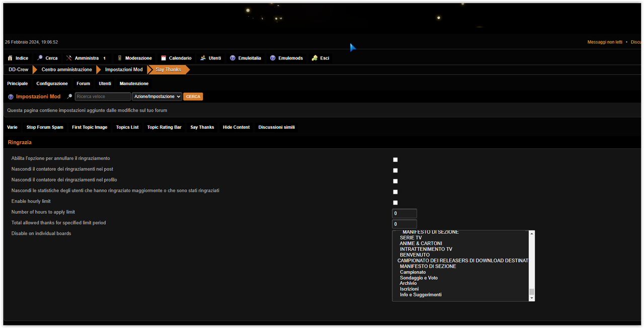Select SERIE TV in the boards list
644x328 pixels.
pos(411,237)
